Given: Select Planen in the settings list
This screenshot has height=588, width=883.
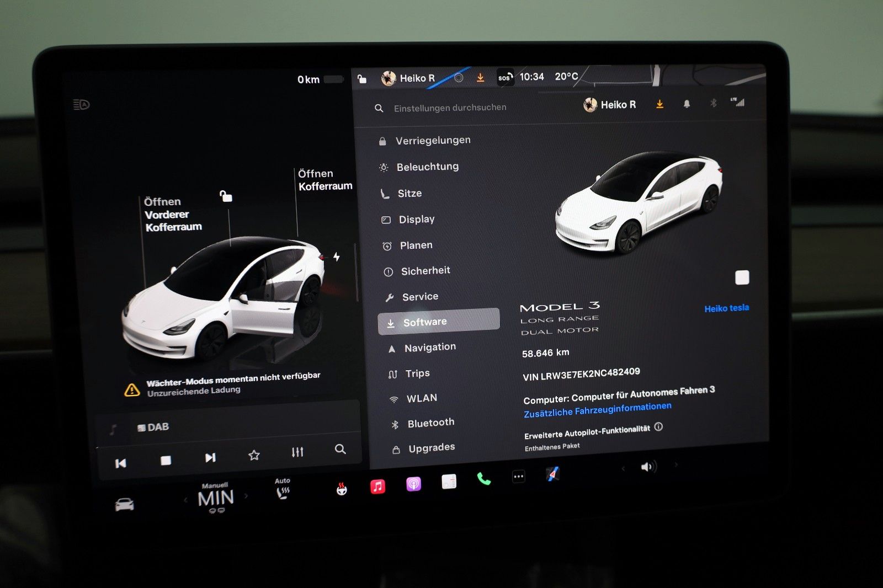Looking at the screenshot, I should coord(408,245).
